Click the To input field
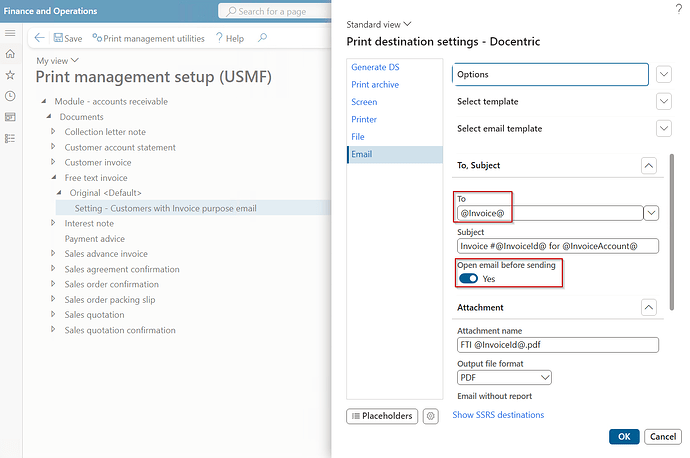The width and height of the screenshot is (690, 458). pyautogui.click(x=550, y=213)
